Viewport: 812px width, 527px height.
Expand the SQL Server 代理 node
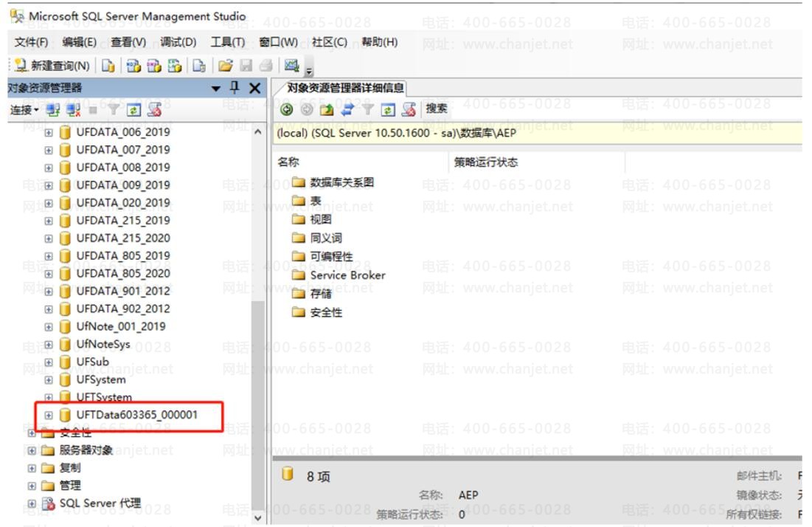pos(32,503)
